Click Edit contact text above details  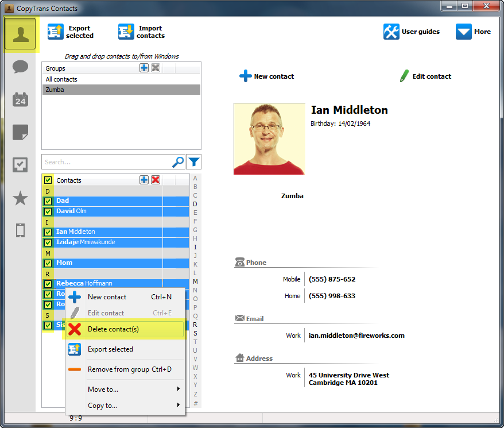pyautogui.click(x=432, y=76)
